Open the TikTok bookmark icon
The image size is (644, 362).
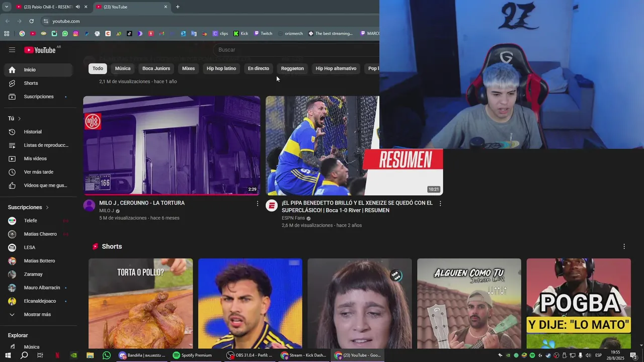coord(129,34)
